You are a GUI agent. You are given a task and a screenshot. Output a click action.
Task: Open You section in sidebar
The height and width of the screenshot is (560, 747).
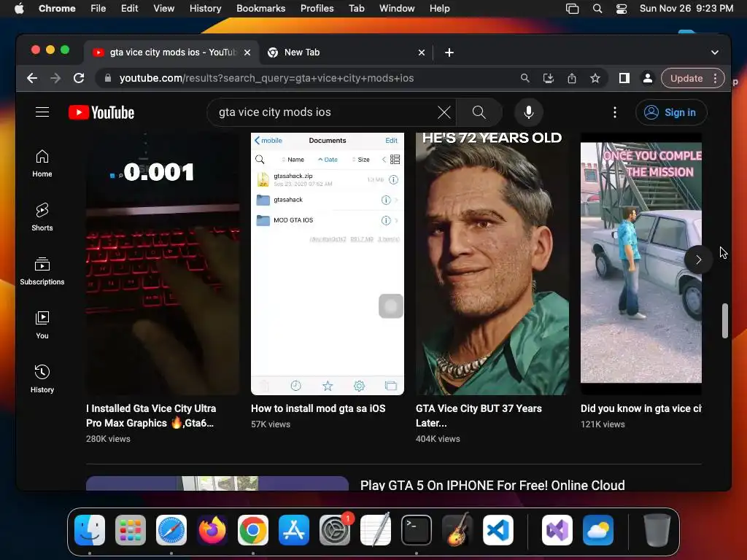point(42,325)
